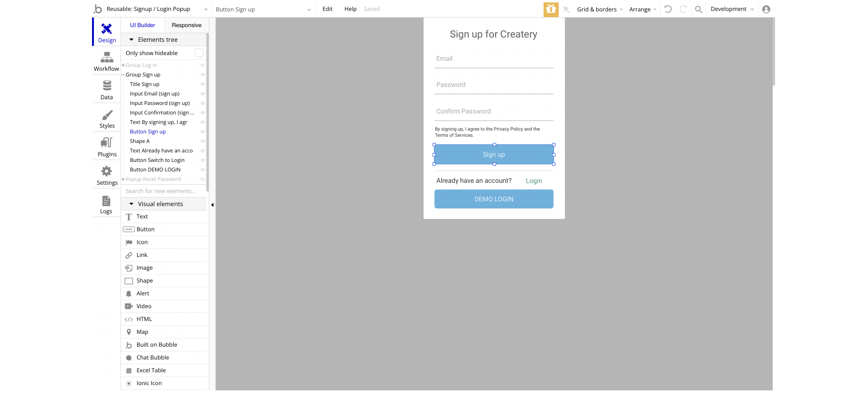Viewport: 868px width, 397px height.
Task: Click the Undo arrow icon
Action: pyautogui.click(x=668, y=9)
